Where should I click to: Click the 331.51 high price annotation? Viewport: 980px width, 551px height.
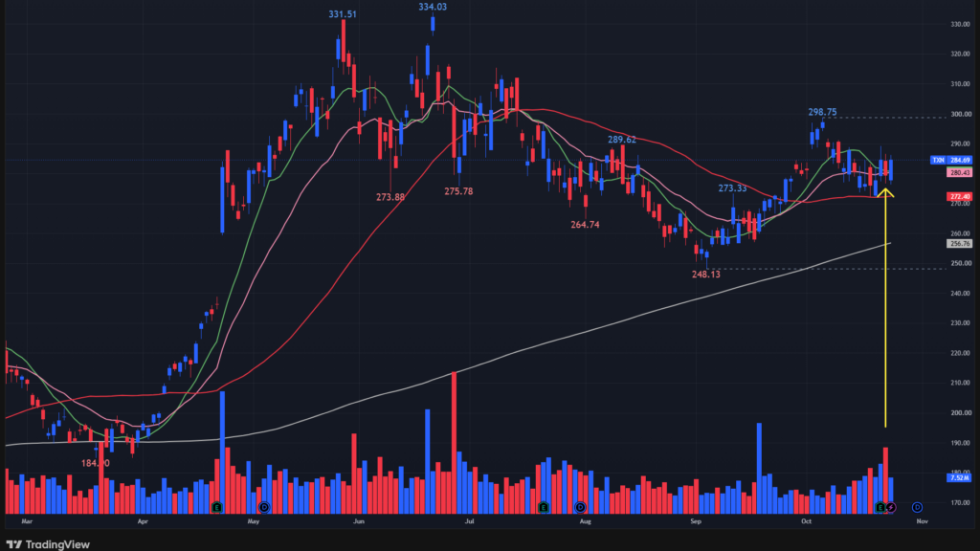click(343, 14)
